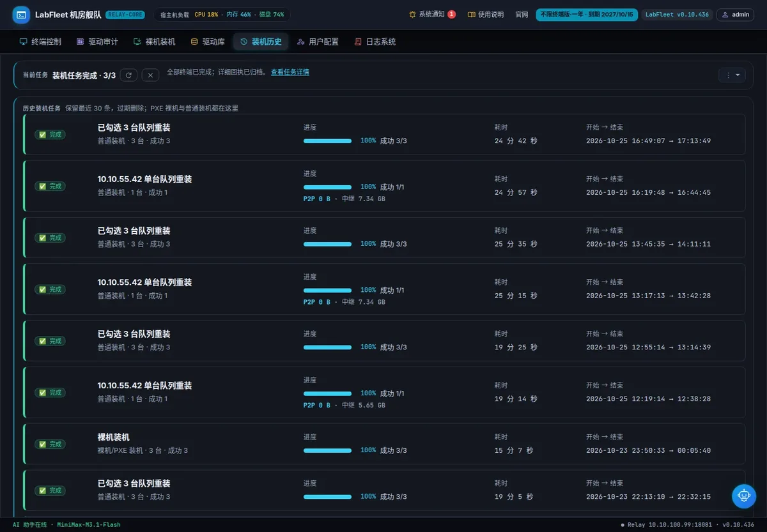Open the AI assistant robot button
767x532 pixels.
(x=743, y=496)
